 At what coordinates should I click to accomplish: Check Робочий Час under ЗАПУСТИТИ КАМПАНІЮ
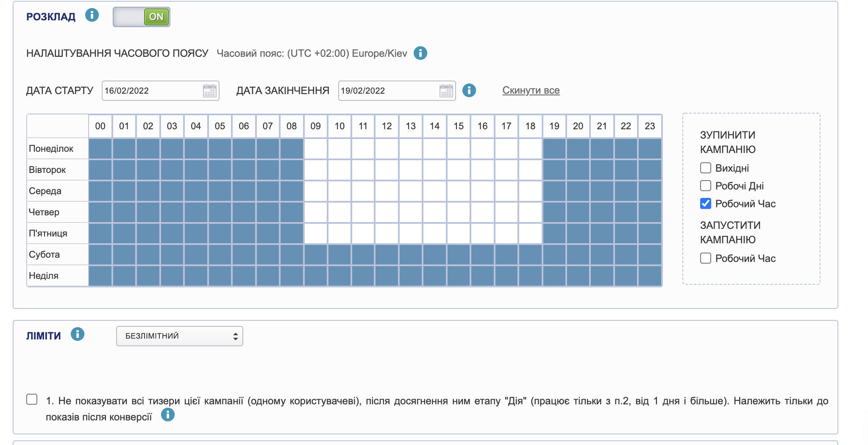click(705, 258)
